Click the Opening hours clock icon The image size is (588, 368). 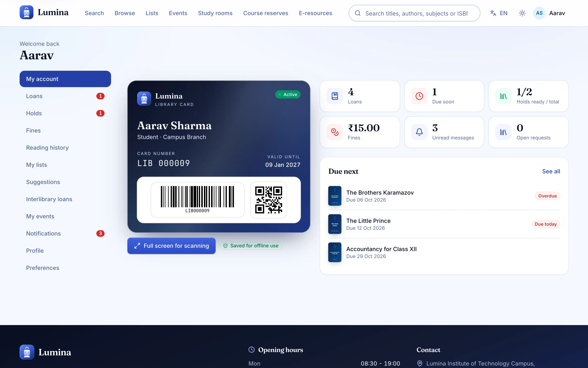pos(252,350)
